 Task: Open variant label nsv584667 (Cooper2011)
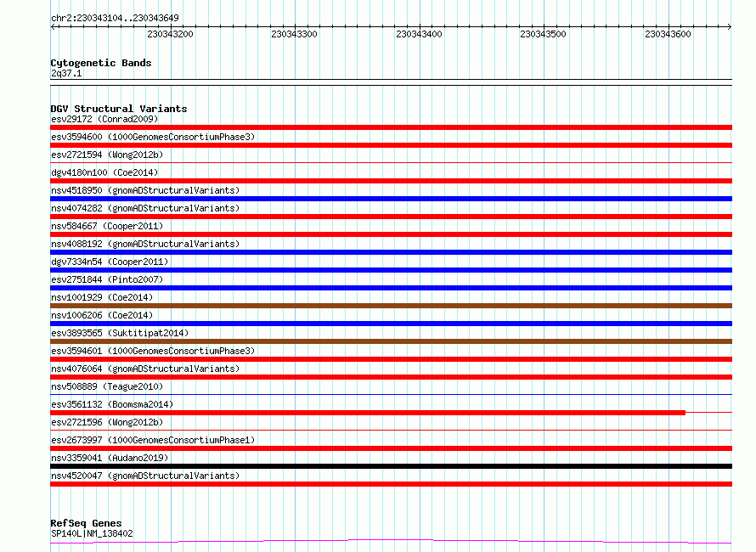[x=107, y=226]
